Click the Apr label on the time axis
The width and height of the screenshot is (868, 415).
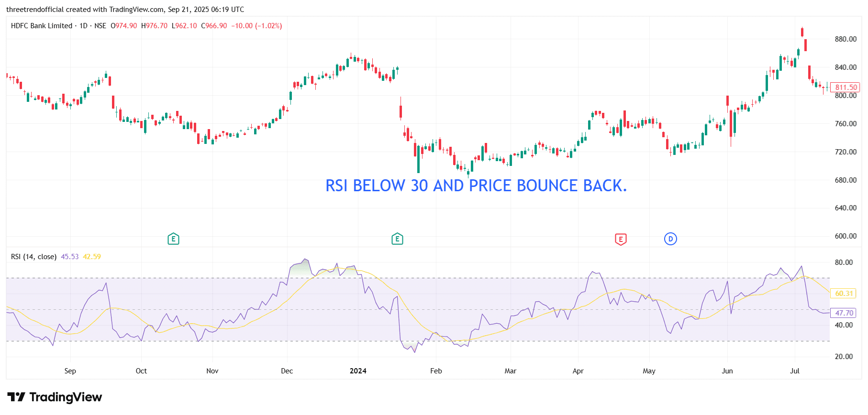tap(578, 371)
